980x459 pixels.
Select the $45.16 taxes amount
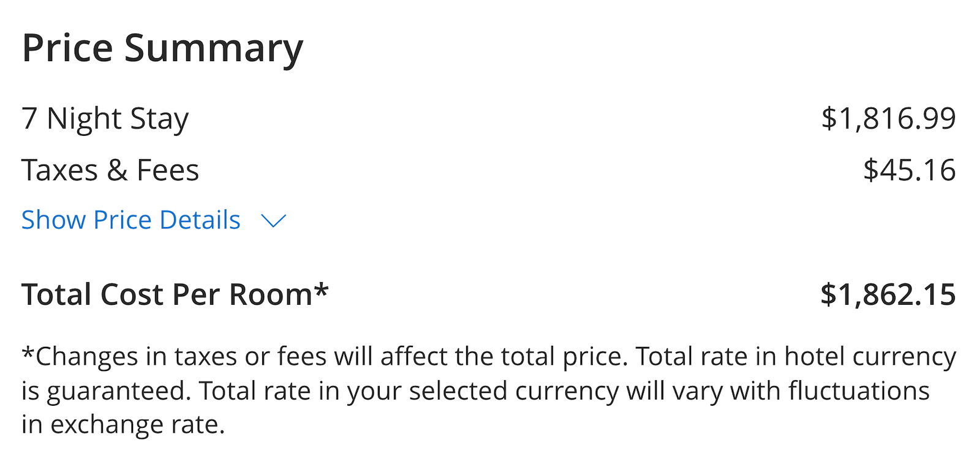(910, 168)
